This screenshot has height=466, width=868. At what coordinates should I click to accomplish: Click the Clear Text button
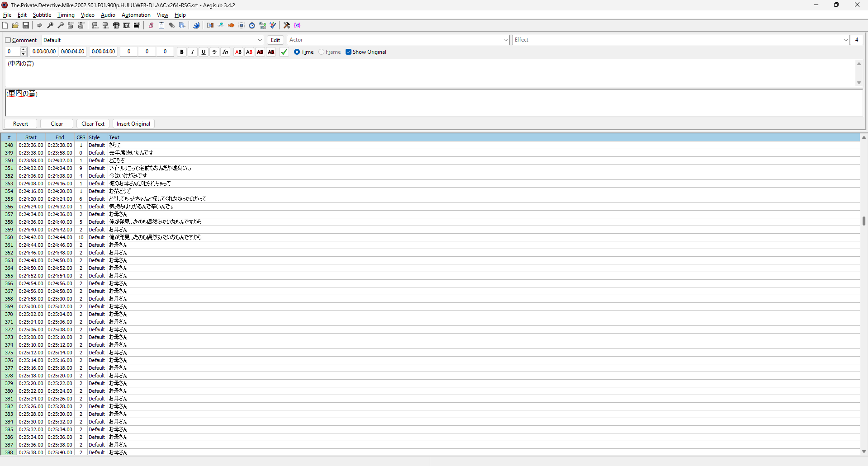point(93,124)
